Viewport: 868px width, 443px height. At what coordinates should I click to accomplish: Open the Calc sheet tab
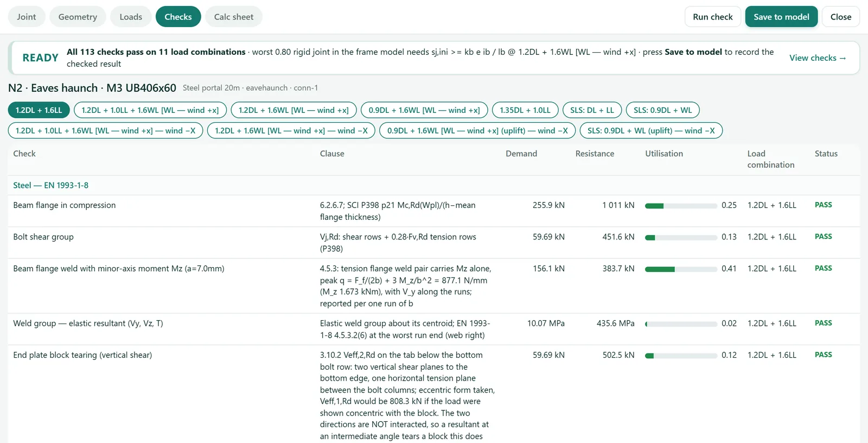tap(234, 17)
